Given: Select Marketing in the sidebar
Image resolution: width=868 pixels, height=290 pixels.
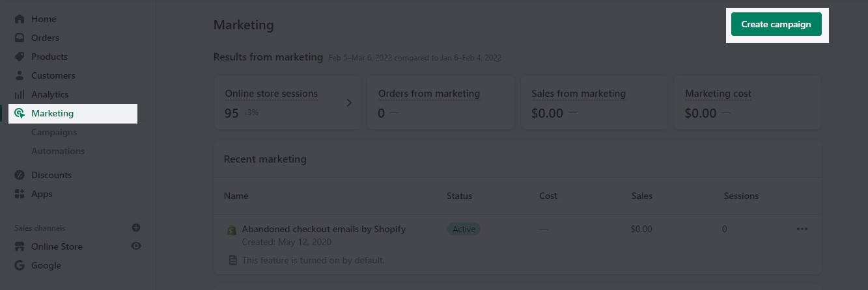Looking at the screenshot, I should [53, 113].
